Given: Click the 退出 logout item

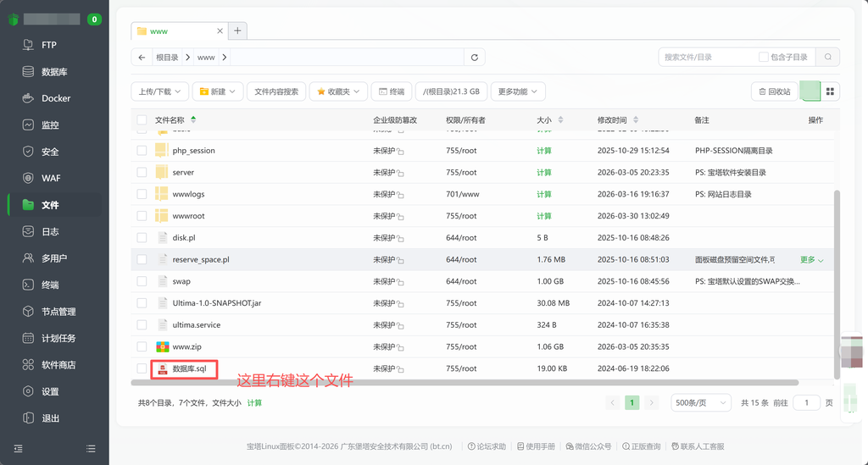Looking at the screenshot, I should [x=50, y=418].
